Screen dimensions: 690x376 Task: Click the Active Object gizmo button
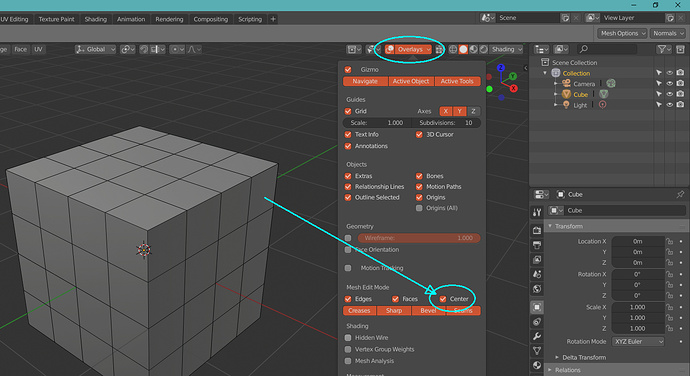[411, 81]
